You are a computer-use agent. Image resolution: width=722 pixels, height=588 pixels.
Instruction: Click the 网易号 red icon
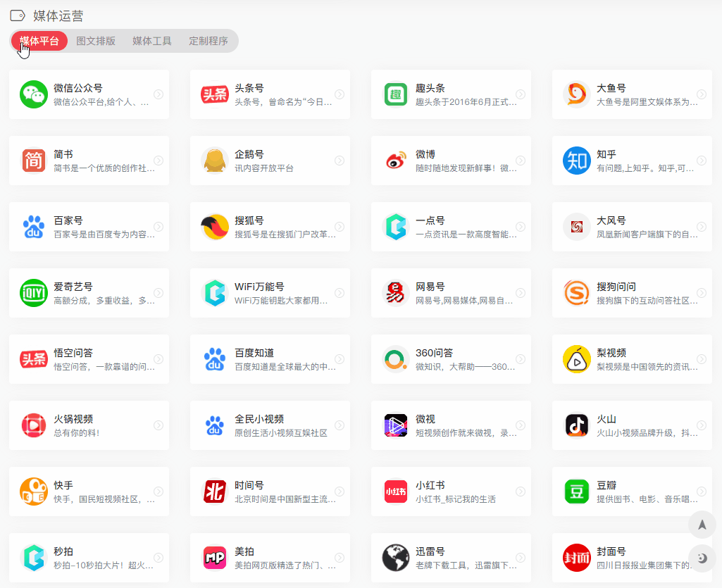[396, 293]
